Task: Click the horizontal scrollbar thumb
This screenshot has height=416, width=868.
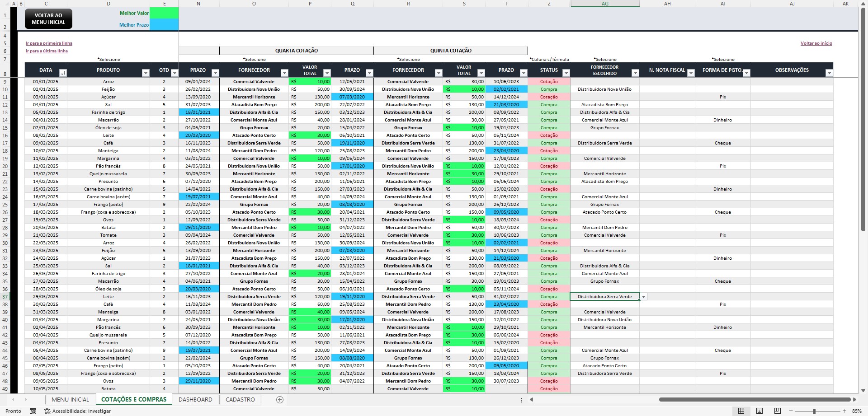Action: coord(755,400)
